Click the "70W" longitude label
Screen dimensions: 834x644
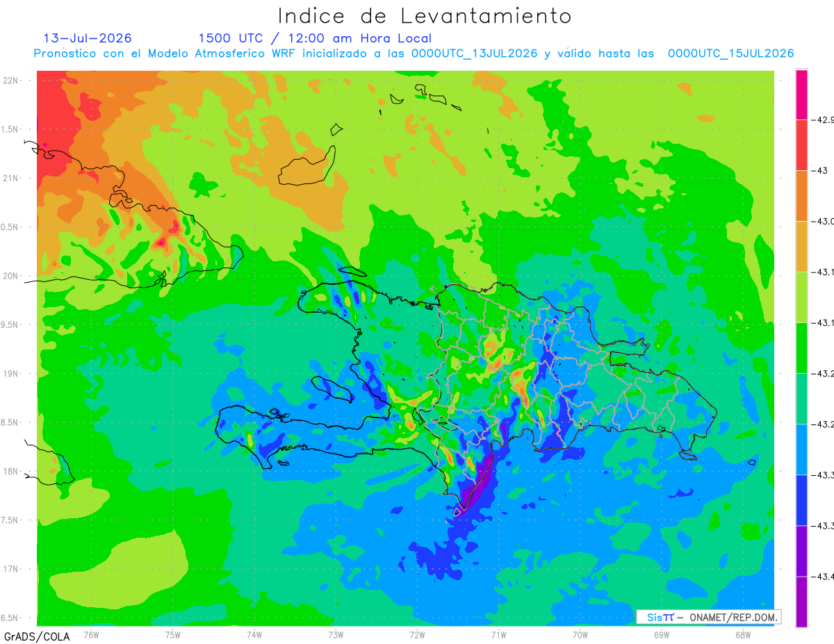coord(580,634)
